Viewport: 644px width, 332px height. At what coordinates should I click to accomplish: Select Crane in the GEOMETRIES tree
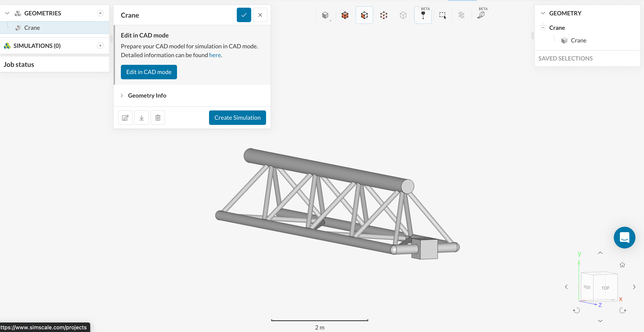tap(32, 28)
